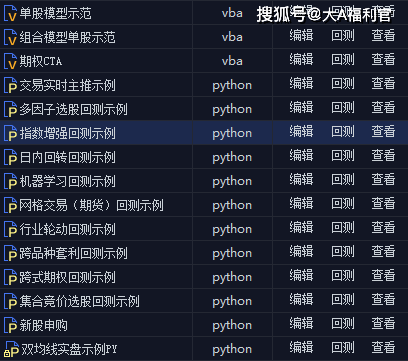Click the Python file icon for 跨式期权回测示例
The image size is (408, 361).
10,277
